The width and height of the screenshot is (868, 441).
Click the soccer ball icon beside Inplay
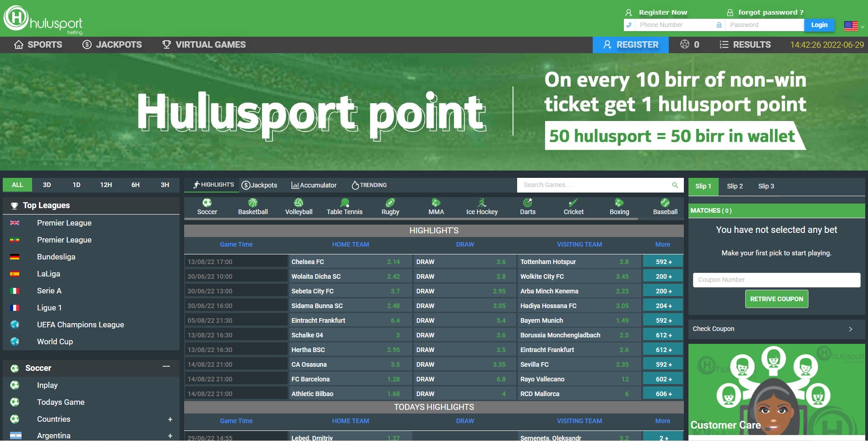(15, 385)
